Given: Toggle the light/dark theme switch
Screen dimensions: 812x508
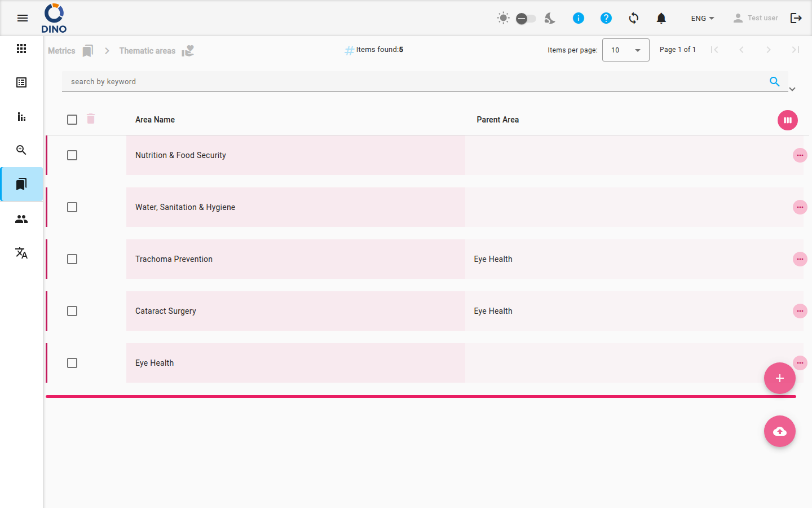Looking at the screenshot, I should (526, 19).
